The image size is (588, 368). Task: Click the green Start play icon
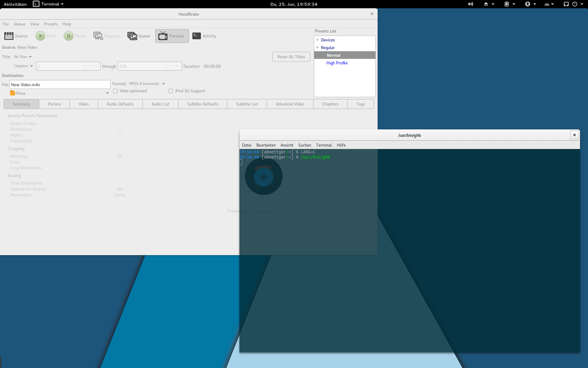pyautogui.click(x=40, y=36)
